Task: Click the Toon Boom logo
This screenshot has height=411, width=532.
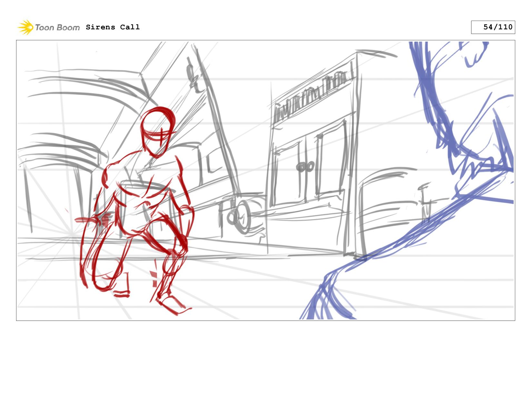Action: (x=49, y=27)
